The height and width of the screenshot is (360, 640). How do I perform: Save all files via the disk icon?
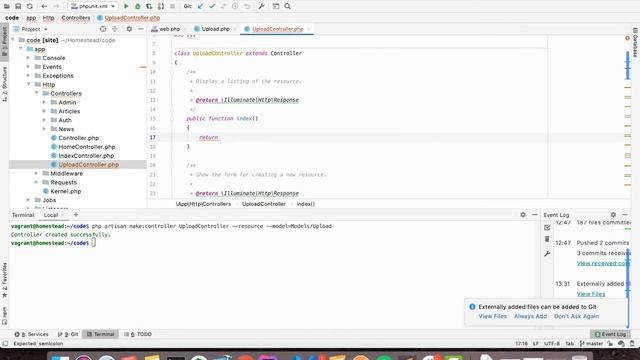[x=18, y=7]
